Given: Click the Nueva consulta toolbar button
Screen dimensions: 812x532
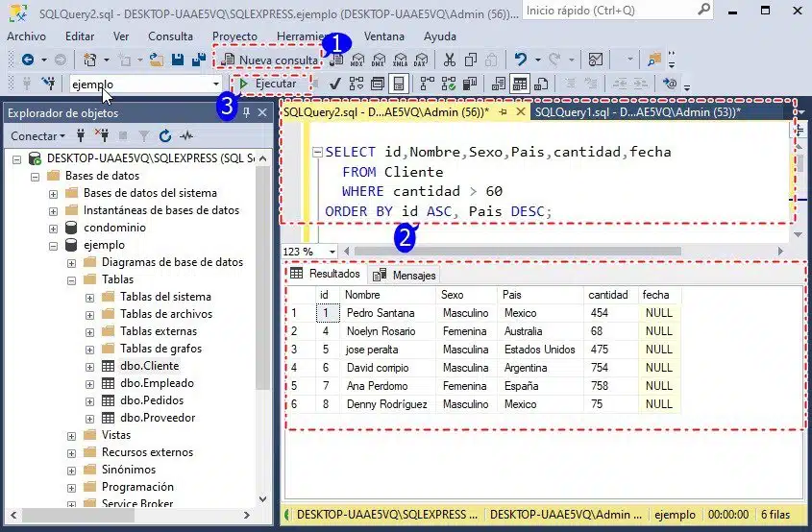Looking at the screenshot, I should [x=269, y=60].
